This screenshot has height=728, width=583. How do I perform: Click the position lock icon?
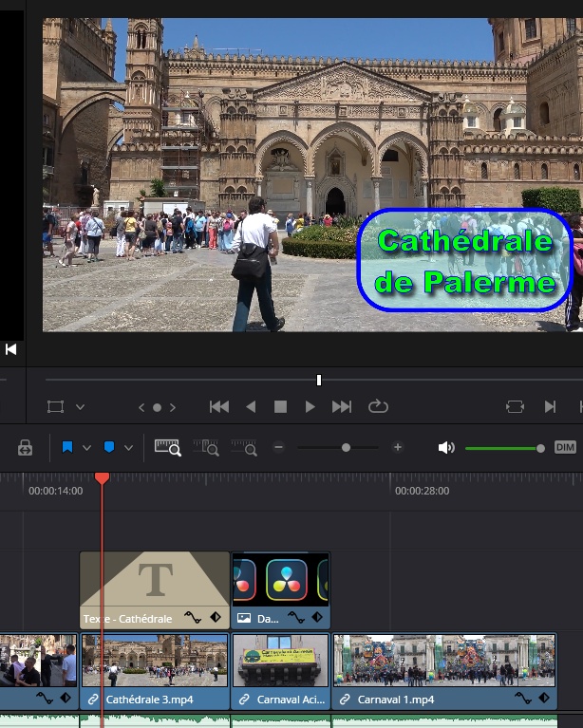26,447
